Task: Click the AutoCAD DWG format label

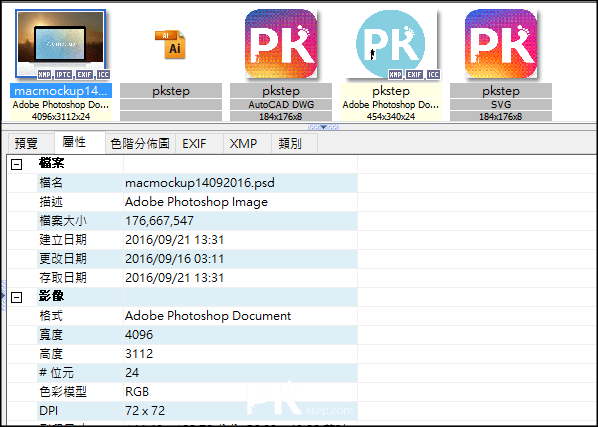Action: pyautogui.click(x=281, y=104)
